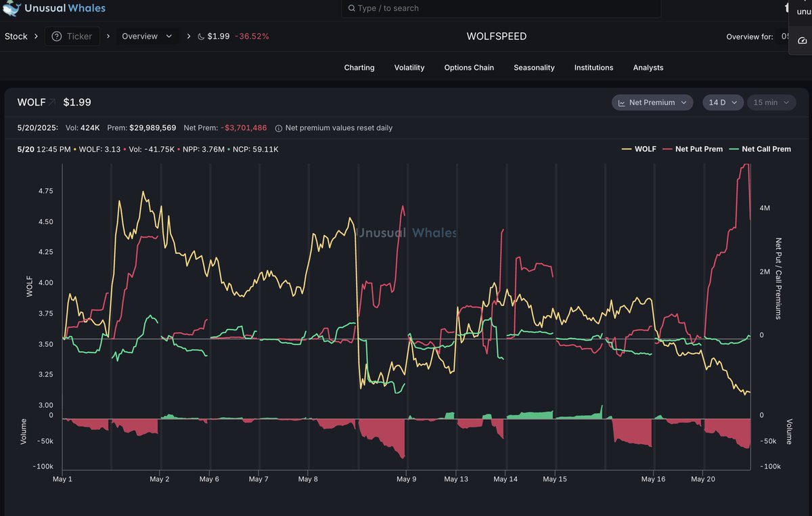
Task: Go to the Institutions tab
Action: pyautogui.click(x=594, y=68)
